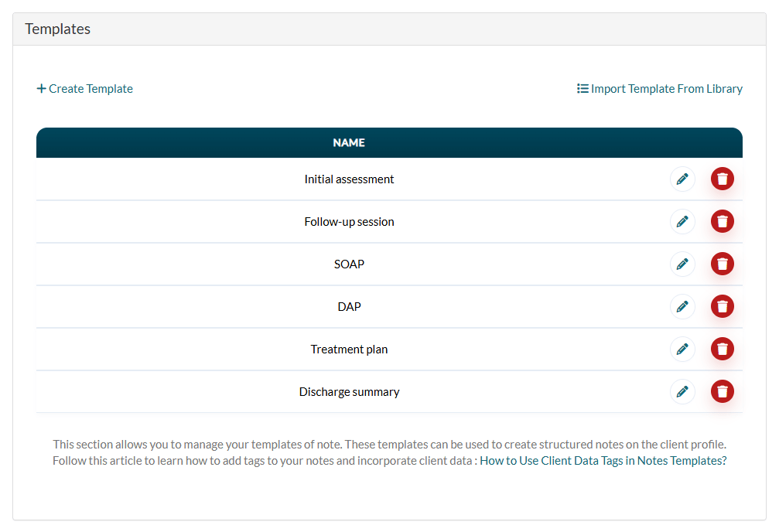Select the Treatment plan name text
Viewport: 779px width, 532px height.
click(349, 350)
